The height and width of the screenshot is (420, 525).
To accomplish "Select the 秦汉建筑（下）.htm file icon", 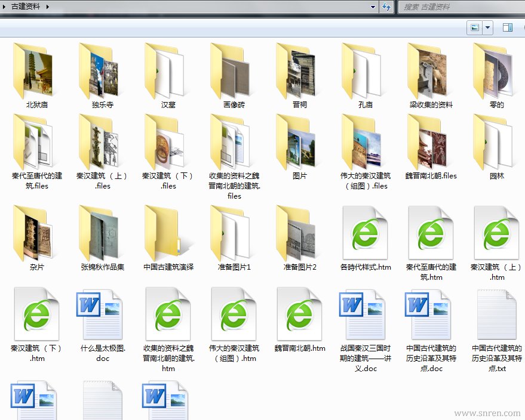I will coord(36,314).
